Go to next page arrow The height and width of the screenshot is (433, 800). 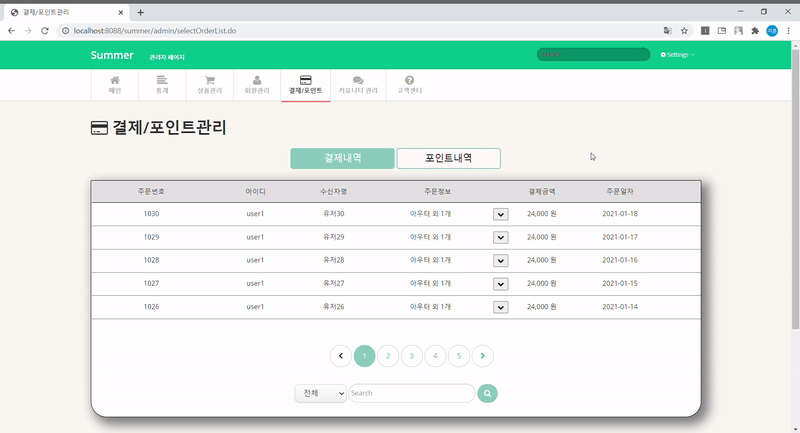[x=483, y=356]
